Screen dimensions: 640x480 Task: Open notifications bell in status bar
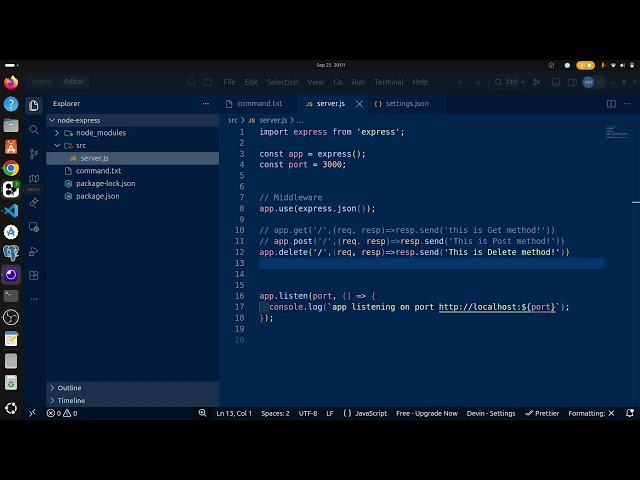pyautogui.click(x=630, y=413)
